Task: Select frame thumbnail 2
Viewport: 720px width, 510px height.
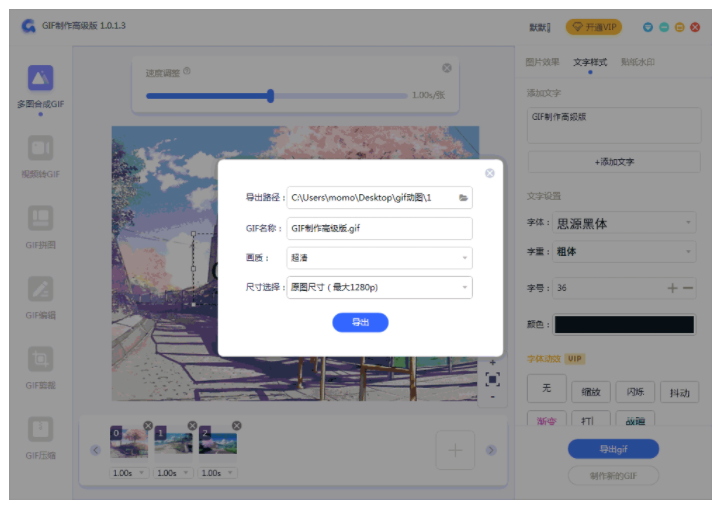Action: point(218,442)
